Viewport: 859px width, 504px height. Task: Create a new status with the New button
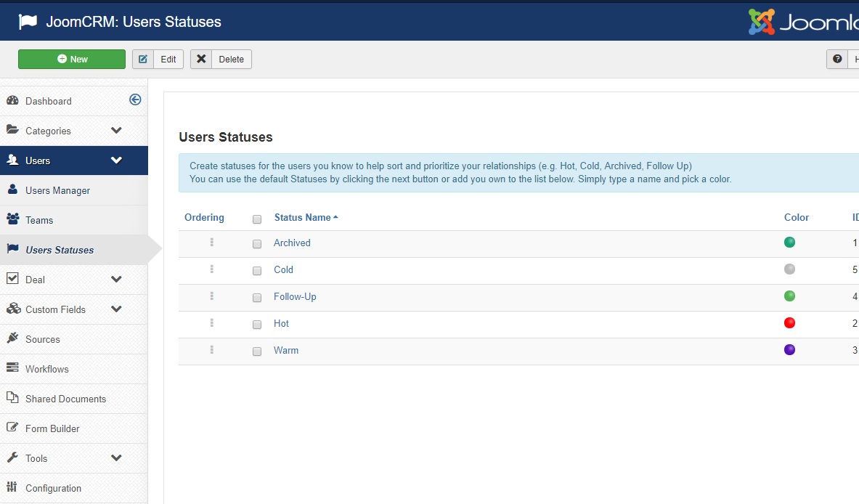[x=71, y=59]
